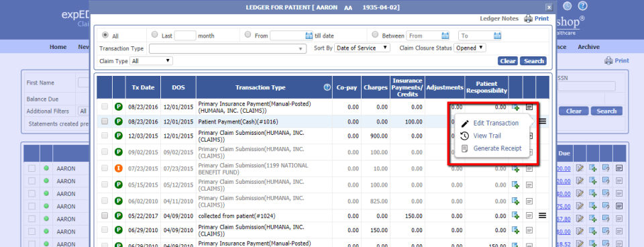Image resolution: width=644 pixels, height=247 pixels.
Task: Open calendar picker for the Between From field
Action: [445, 36]
